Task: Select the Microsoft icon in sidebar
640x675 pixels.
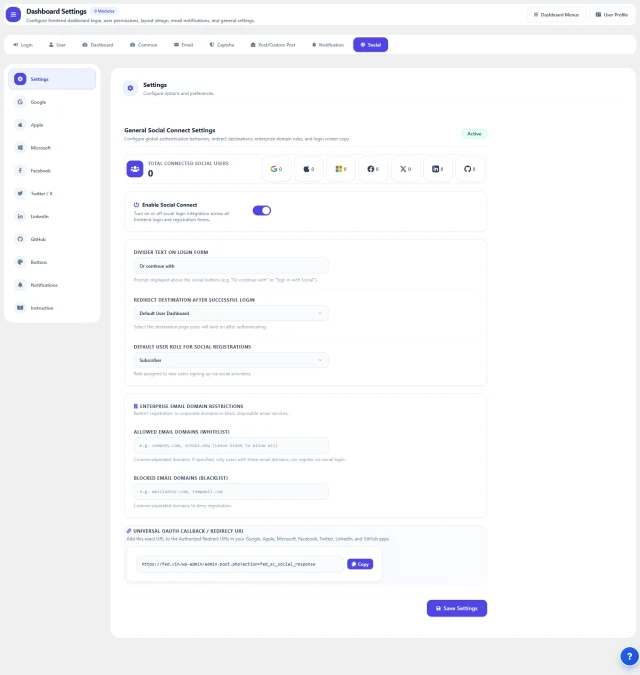Action: click(x=20, y=148)
